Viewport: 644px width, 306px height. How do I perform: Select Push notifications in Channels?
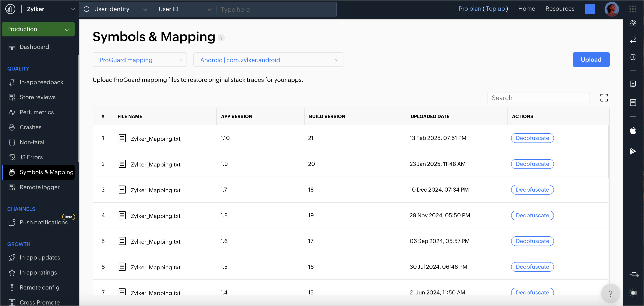(x=44, y=222)
